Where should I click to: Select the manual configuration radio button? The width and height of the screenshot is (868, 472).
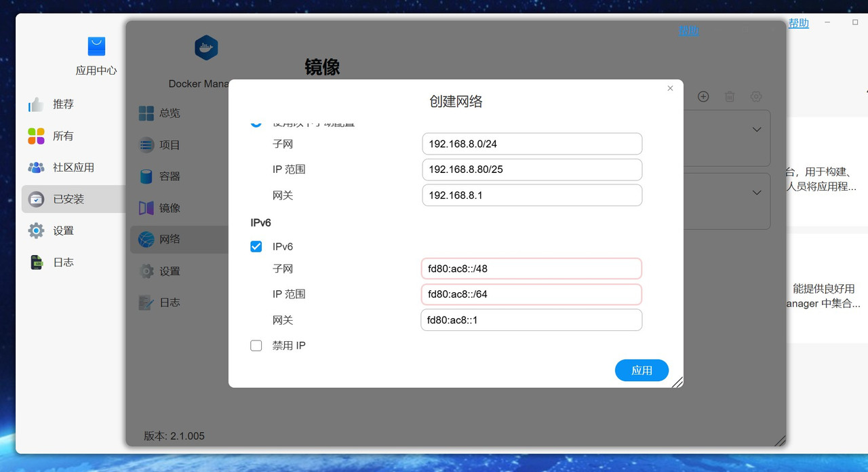click(x=256, y=123)
